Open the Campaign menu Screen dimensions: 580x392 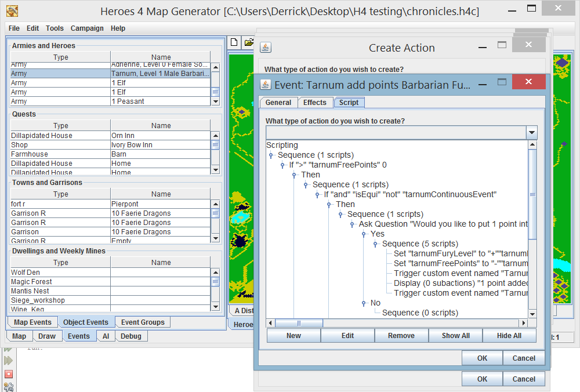click(x=87, y=28)
